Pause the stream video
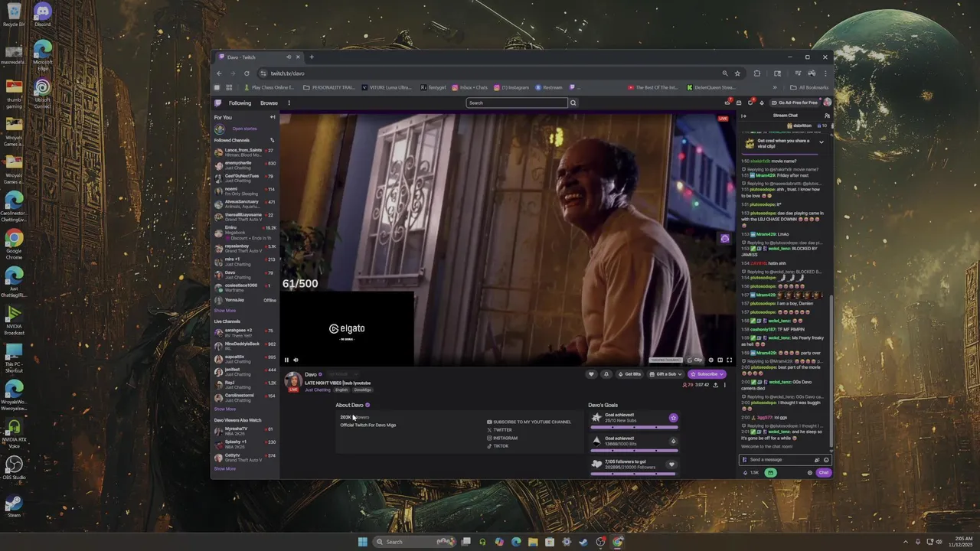Screen dimensions: 980x551 pyautogui.click(x=287, y=360)
